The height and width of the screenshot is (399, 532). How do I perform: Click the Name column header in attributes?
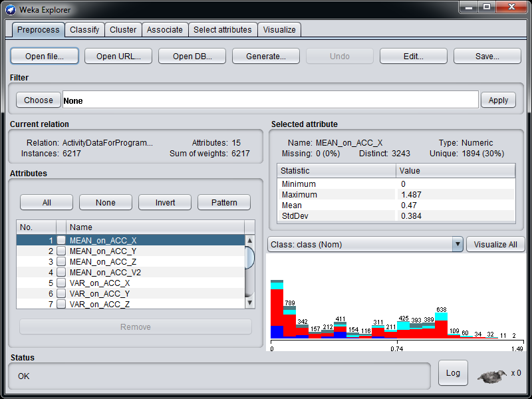[155, 227]
